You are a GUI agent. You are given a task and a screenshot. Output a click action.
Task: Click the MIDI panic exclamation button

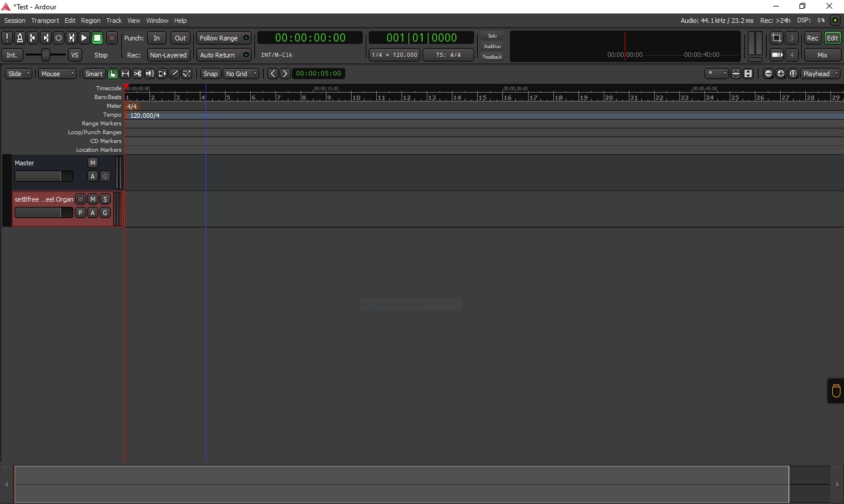coord(7,38)
